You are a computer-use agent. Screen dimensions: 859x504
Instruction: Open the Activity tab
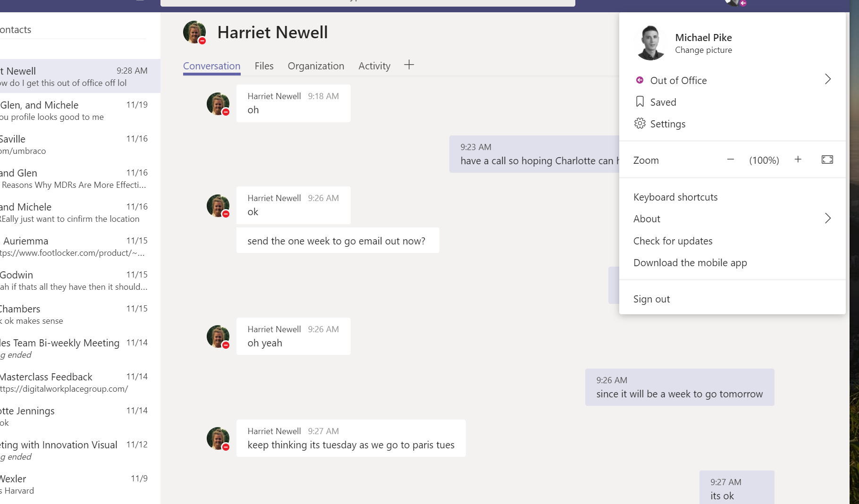(374, 66)
